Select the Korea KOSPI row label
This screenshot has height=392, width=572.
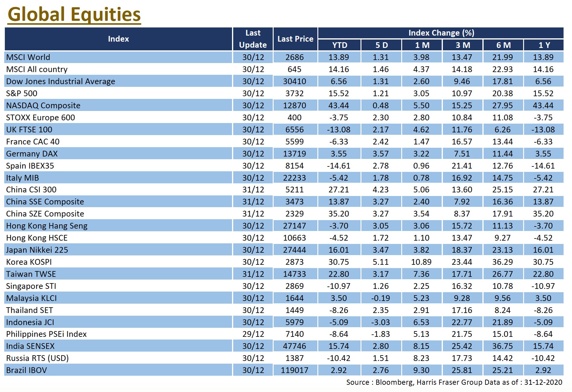29,262
